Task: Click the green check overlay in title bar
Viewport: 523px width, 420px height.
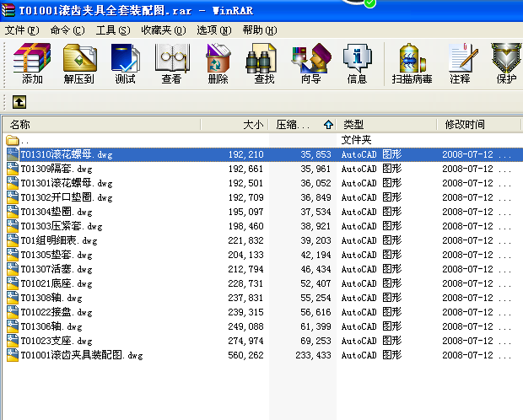Action: click(369, 3)
